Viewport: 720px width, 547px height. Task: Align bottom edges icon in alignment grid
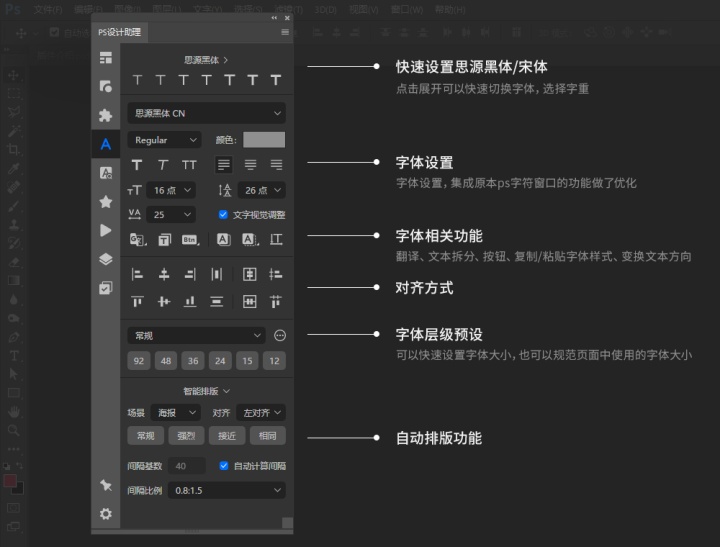pos(190,301)
